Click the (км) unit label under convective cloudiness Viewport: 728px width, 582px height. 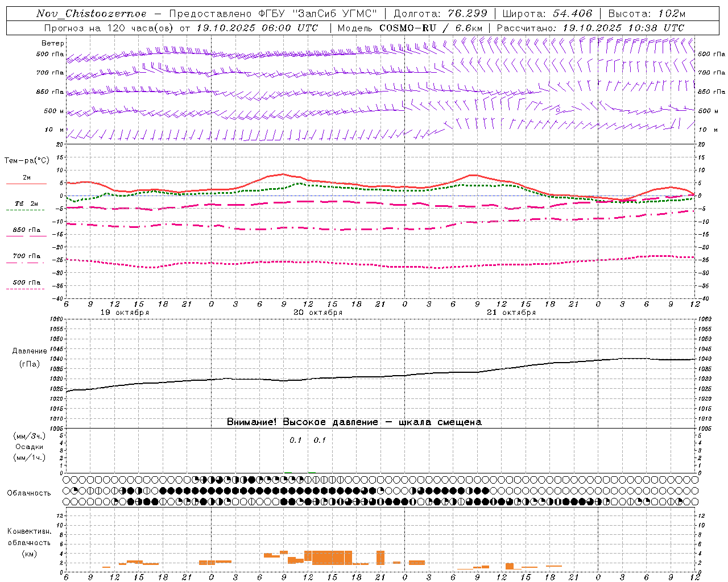(29, 554)
